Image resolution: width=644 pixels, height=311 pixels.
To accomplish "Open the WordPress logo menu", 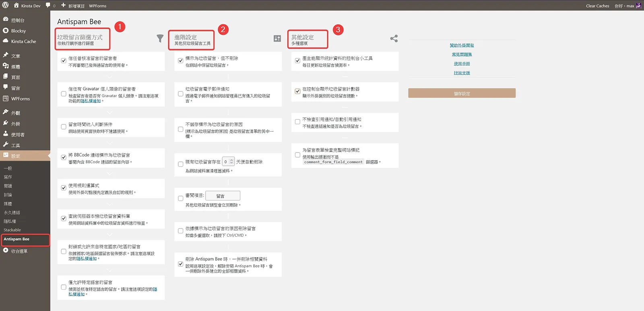I will click(5, 5).
